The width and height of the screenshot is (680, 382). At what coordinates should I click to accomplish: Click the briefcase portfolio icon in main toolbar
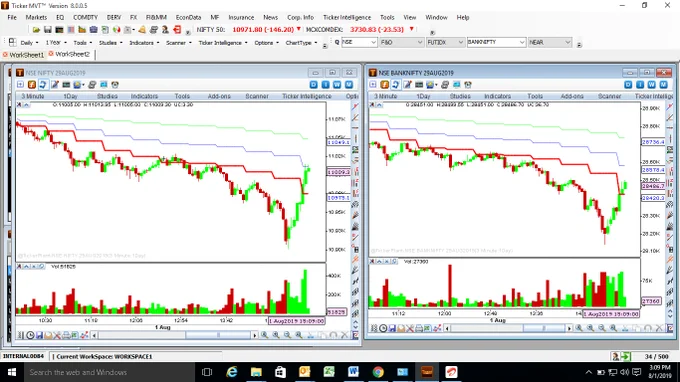click(x=94, y=29)
